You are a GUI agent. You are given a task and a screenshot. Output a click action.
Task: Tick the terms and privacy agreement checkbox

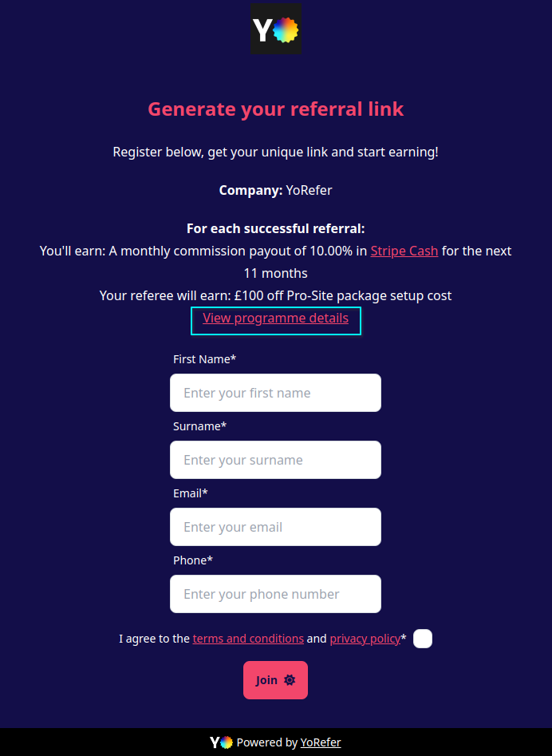pos(423,639)
